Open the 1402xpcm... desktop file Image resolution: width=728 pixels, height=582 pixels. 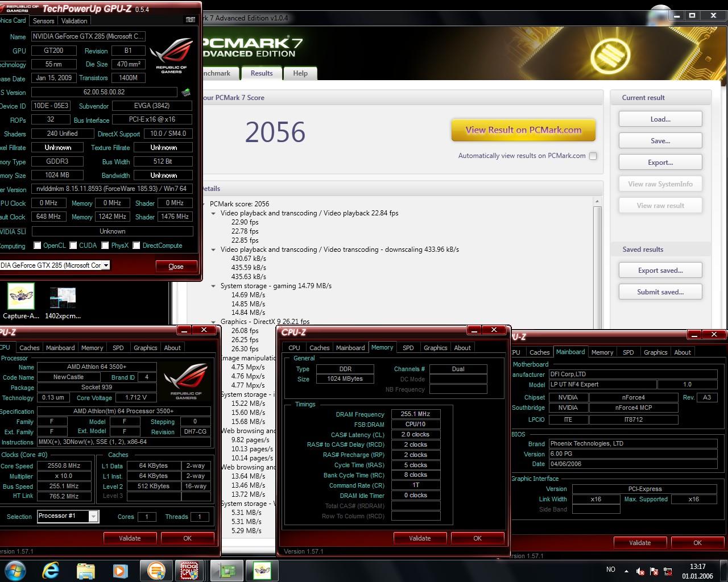pos(63,302)
